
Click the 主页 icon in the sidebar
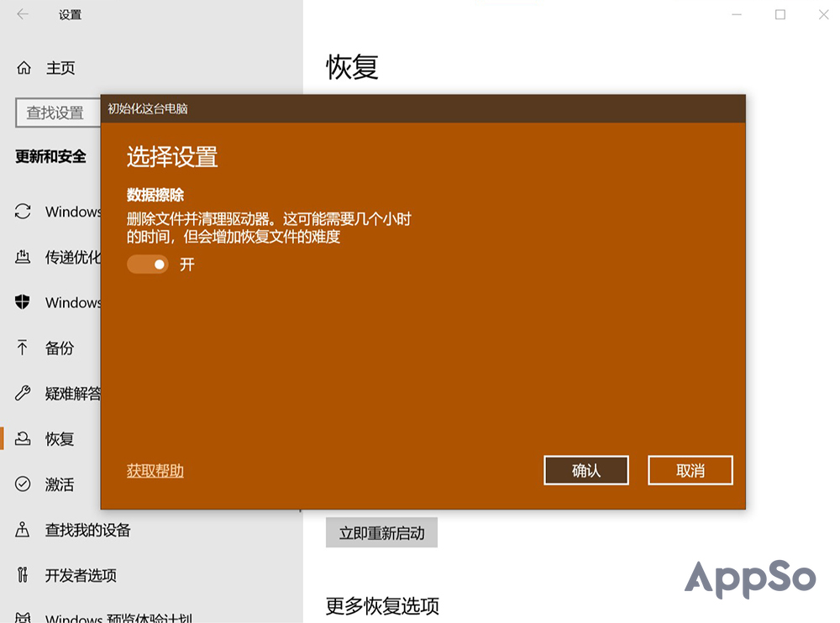tap(24, 68)
